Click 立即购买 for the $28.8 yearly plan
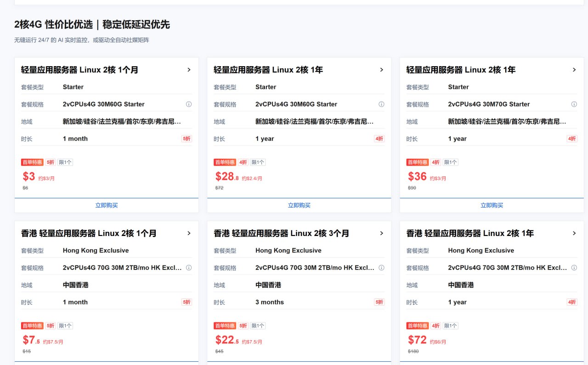The width and height of the screenshot is (588, 365). [x=299, y=205]
